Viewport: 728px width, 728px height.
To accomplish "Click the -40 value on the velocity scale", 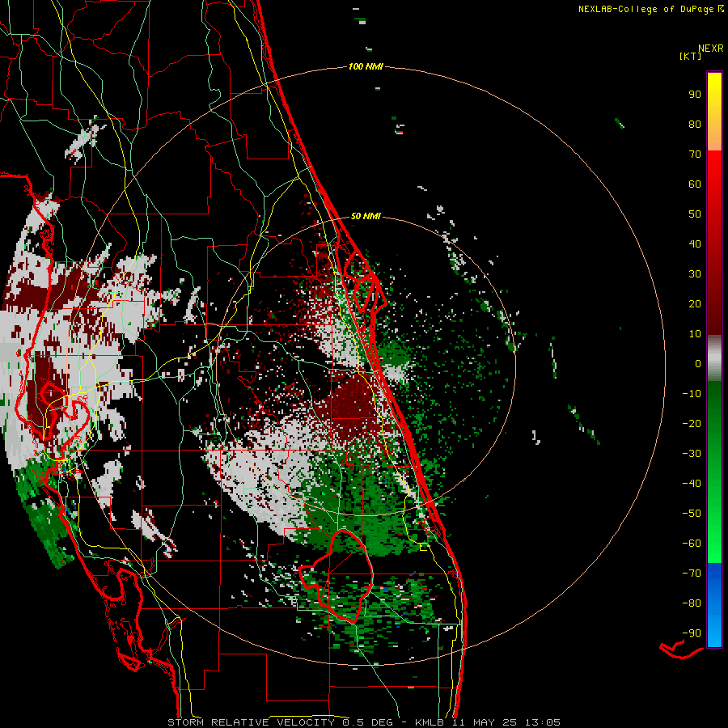I will click(692, 484).
